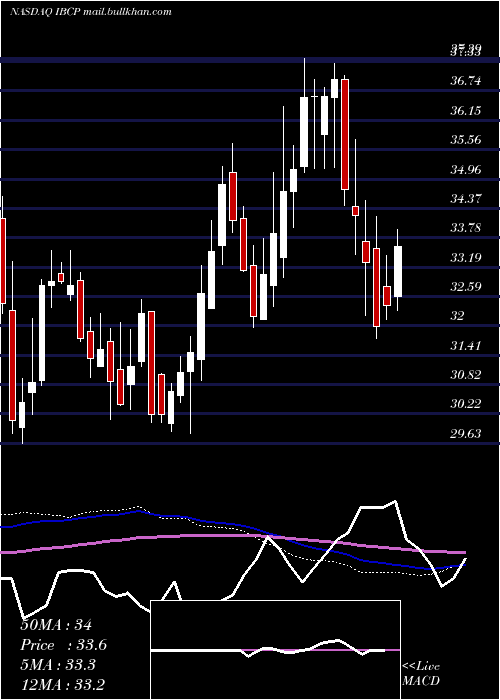Select the 36.74 price axis label

(466, 81)
